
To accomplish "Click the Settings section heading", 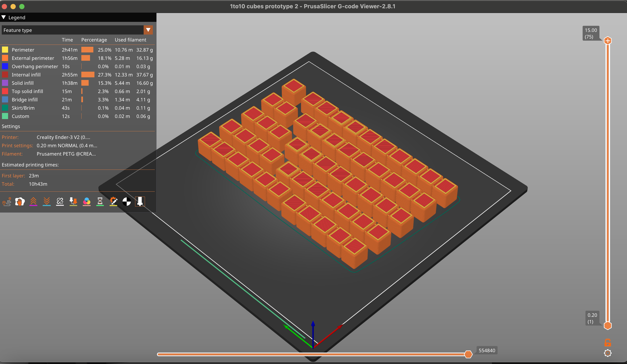I will (11, 126).
